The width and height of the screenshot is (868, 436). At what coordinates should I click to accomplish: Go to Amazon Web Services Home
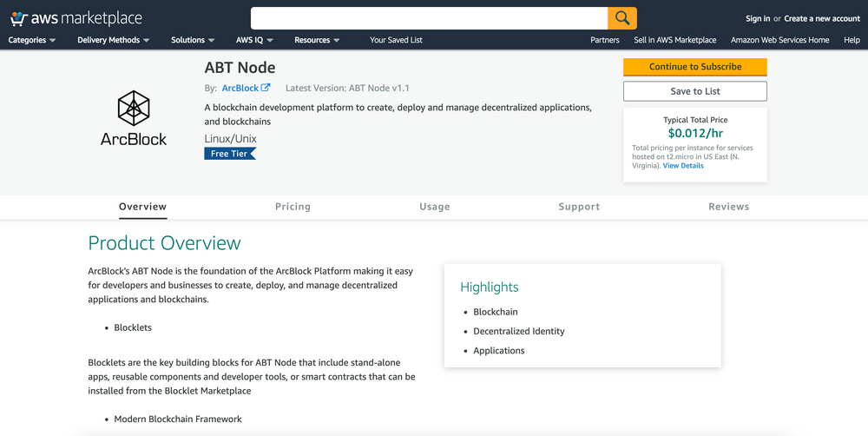pos(780,40)
